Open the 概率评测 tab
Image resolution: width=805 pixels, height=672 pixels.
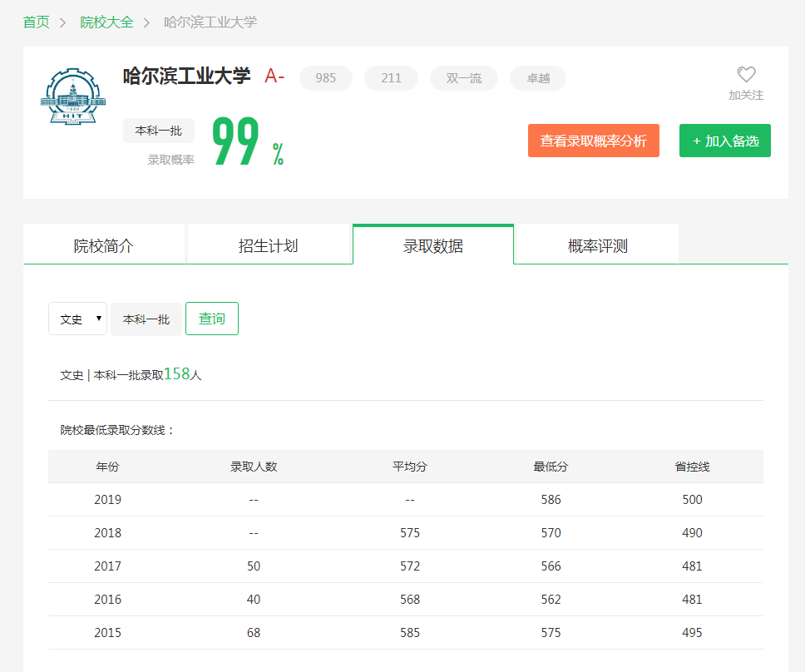[x=598, y=246]
